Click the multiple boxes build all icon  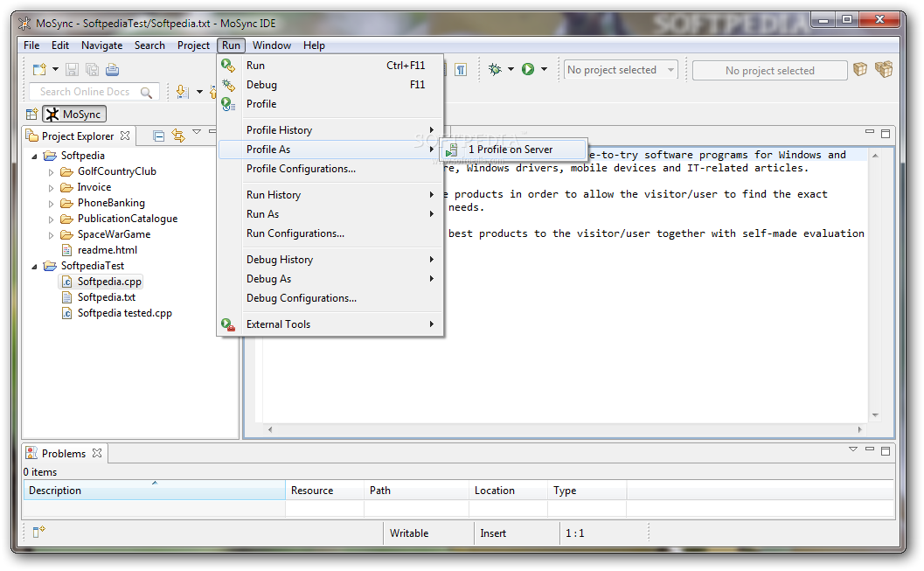(x=883, y=70)
